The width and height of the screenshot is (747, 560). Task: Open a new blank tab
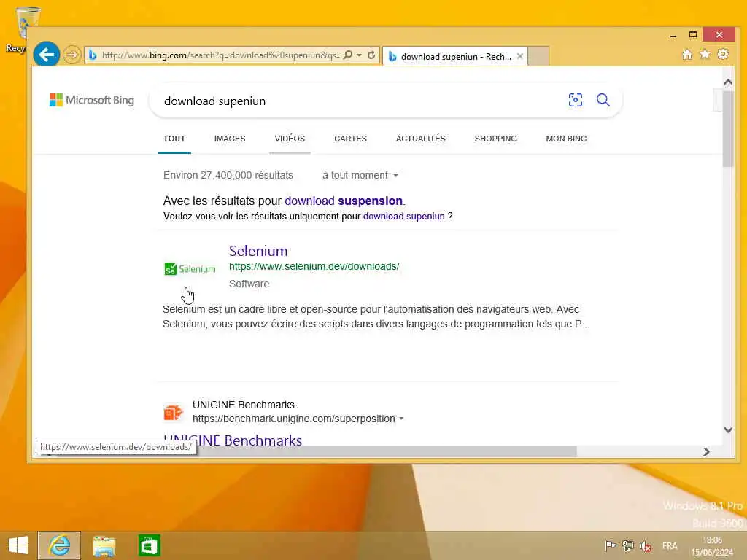[x=538, y=56]
